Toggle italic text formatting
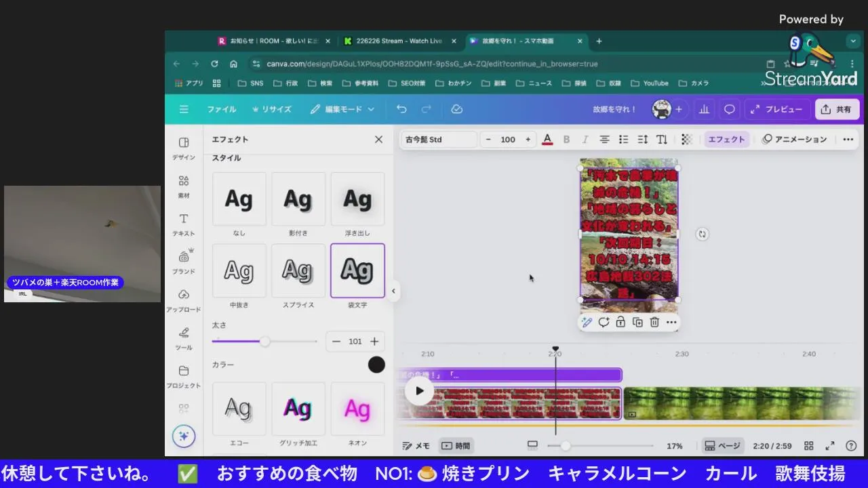Viewport: 868px width, 488px height. click(x=585, y=140)
